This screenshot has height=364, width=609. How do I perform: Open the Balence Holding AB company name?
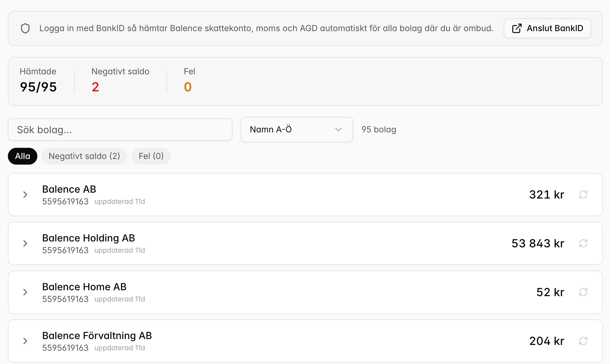[88, 238]
